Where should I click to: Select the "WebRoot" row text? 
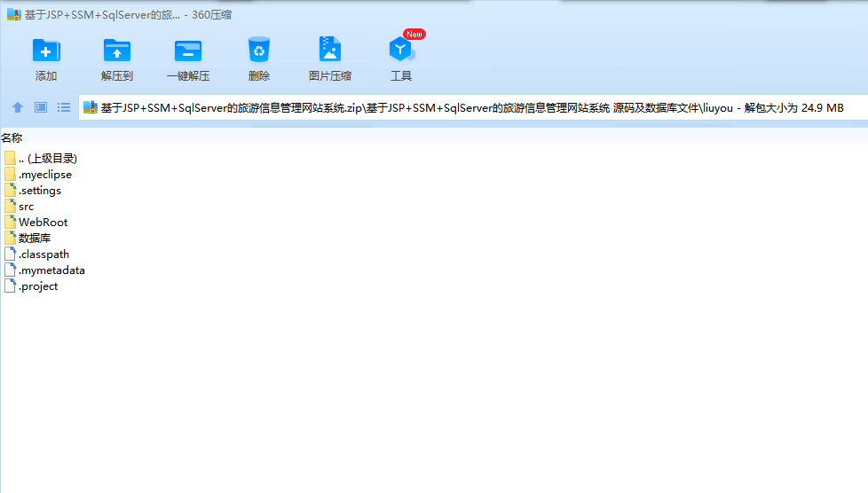pyautogui.click(x=43, y=223)
